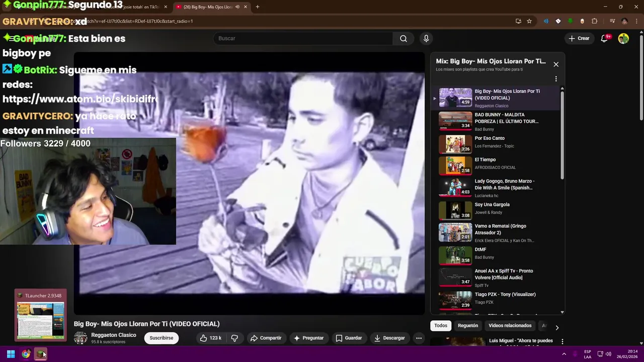The width and height of the screenshot is (644, 362).
Task: Click the video title Big Boy- Mis Ojos Lloran
Action: [x=146, y=324]
